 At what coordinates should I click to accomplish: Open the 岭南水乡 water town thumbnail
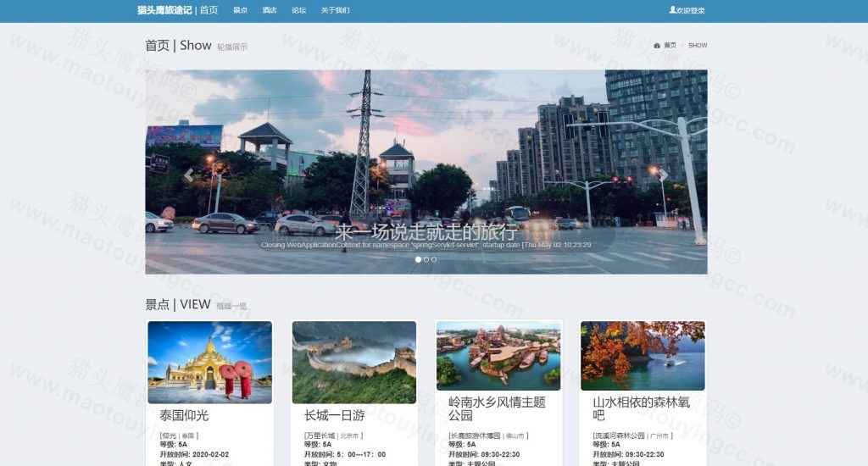[x=498, y=356]
